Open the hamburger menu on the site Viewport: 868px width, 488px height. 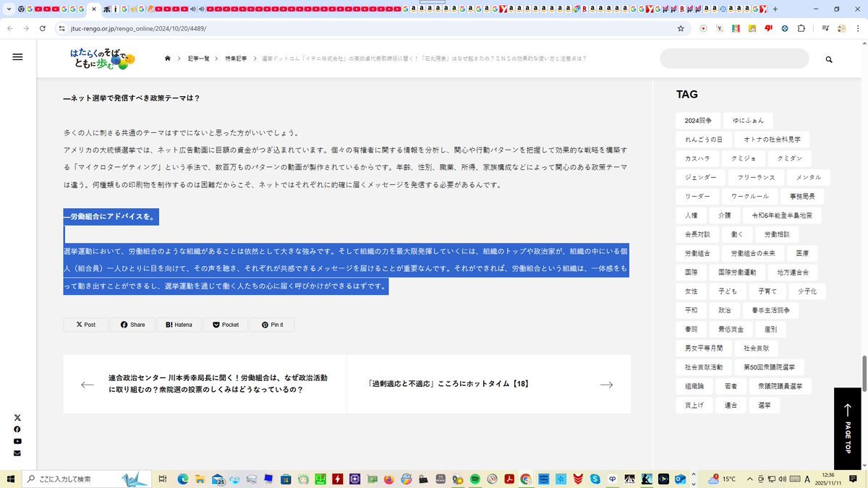pos(17,57)
